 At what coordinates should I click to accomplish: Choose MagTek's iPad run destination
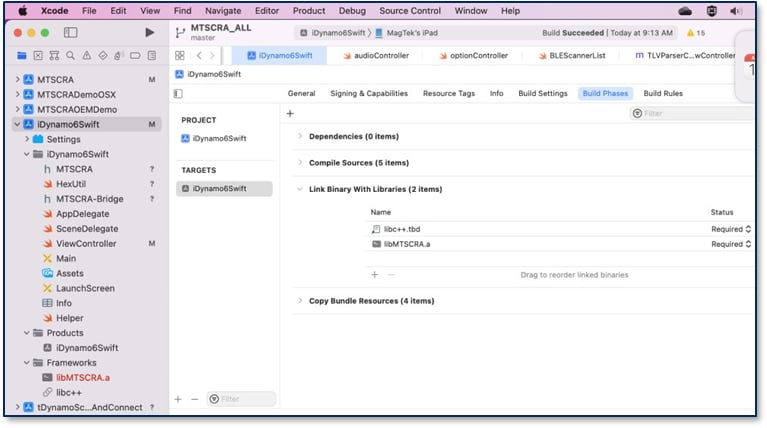click(x=407, y=33)
